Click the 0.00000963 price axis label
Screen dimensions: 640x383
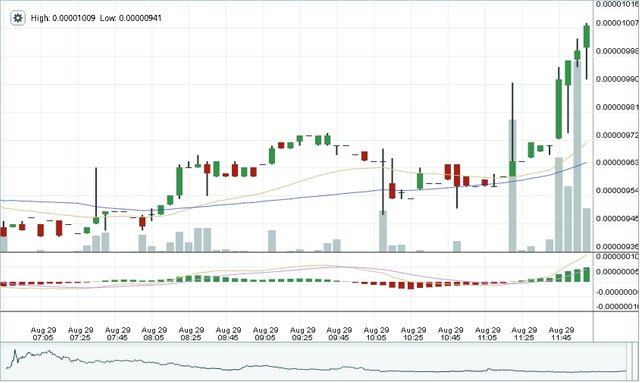coord(618,163)
